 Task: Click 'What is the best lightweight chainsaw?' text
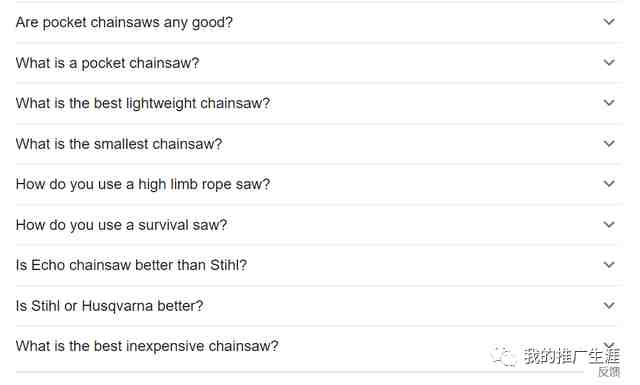[x=143, y=104]
